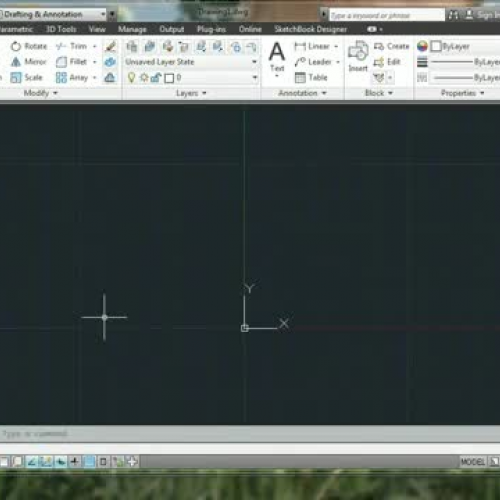
Task: Select the Explode tool icon
Action: pos(110,62)
